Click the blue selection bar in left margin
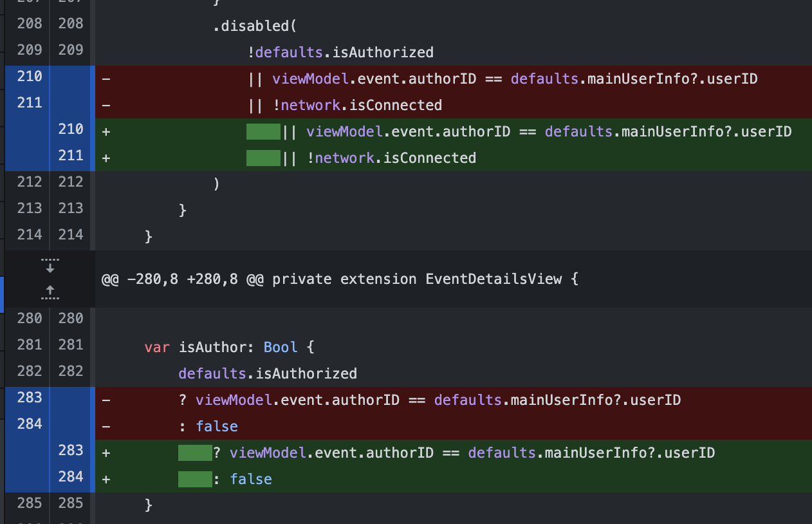 click(x=2, y=295)
